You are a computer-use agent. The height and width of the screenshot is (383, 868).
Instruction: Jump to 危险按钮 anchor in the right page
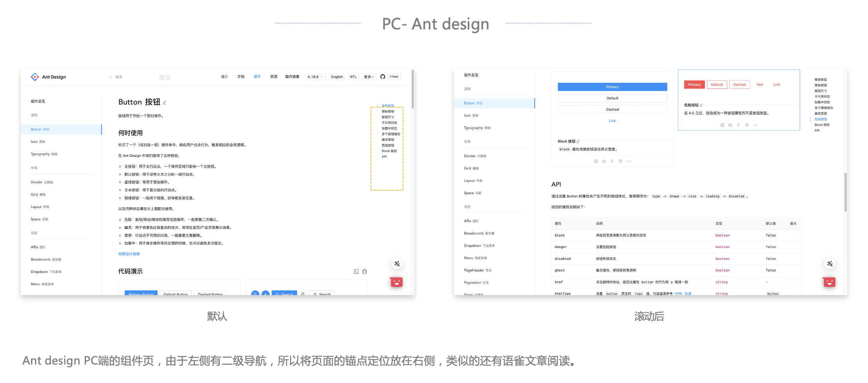pos(821,119)
